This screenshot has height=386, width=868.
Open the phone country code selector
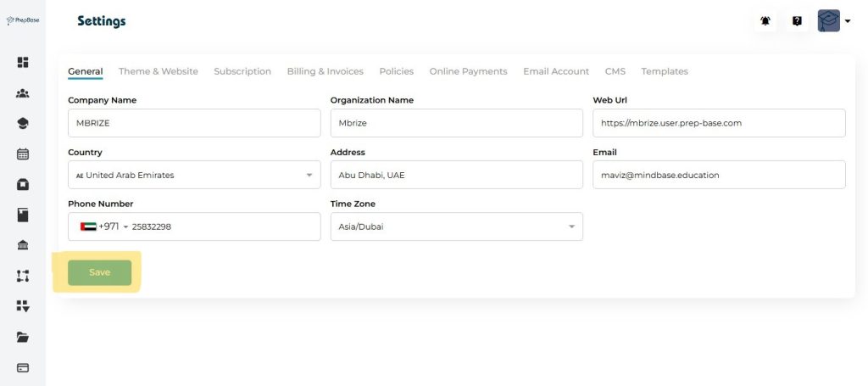103,227
